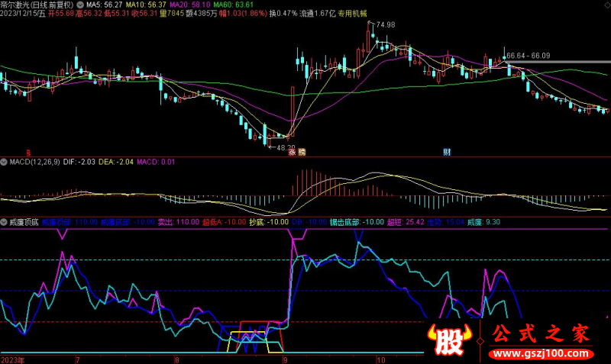611x364 pixels.
Task: Click the 48.20 low price label
Action: click(286, 147)
